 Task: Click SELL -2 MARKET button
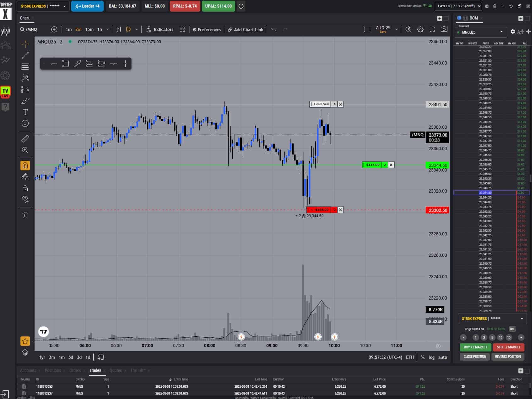[508, 347]
